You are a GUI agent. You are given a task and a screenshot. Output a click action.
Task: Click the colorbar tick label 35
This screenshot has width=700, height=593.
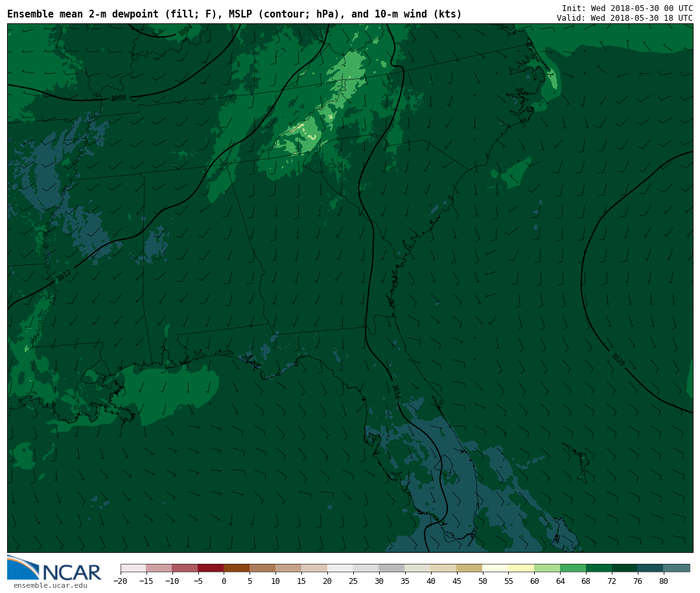tap(405, 581)
